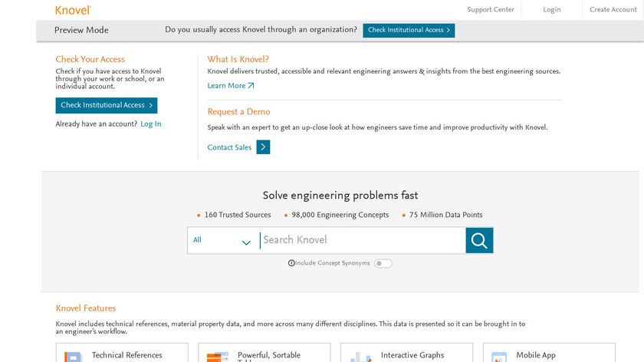Screen dimensions: 644x362
Task: Click the Contact Sales link text
Action: 229,147
